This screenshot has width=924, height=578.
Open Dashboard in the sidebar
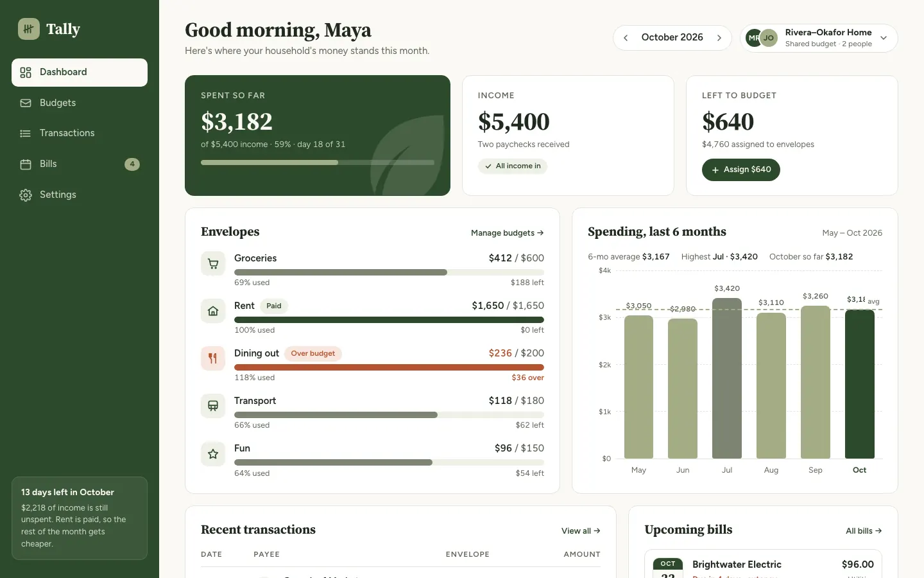click(x=80, y=73)
